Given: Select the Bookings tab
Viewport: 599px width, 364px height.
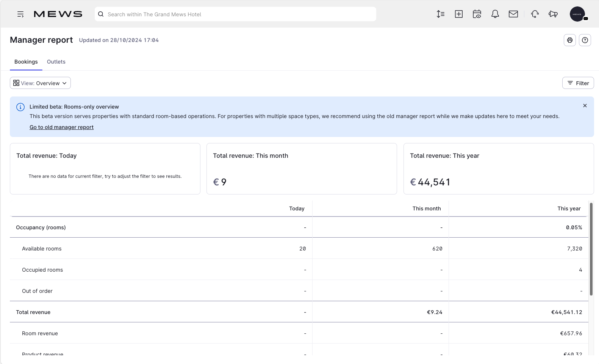Looking at the screenshot, I should click(26, 62).
